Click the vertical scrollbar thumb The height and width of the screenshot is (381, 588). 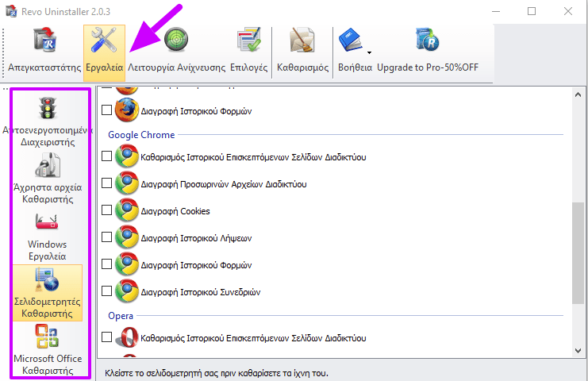point(578,253)
